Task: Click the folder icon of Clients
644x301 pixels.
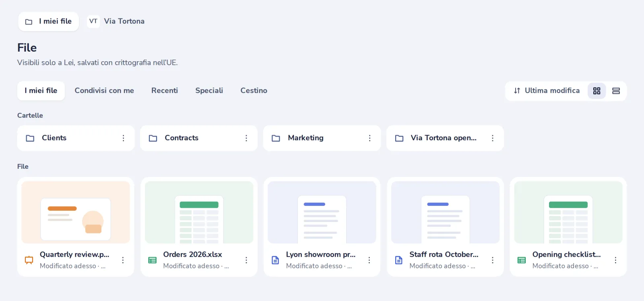Action: tap(30, 138)
